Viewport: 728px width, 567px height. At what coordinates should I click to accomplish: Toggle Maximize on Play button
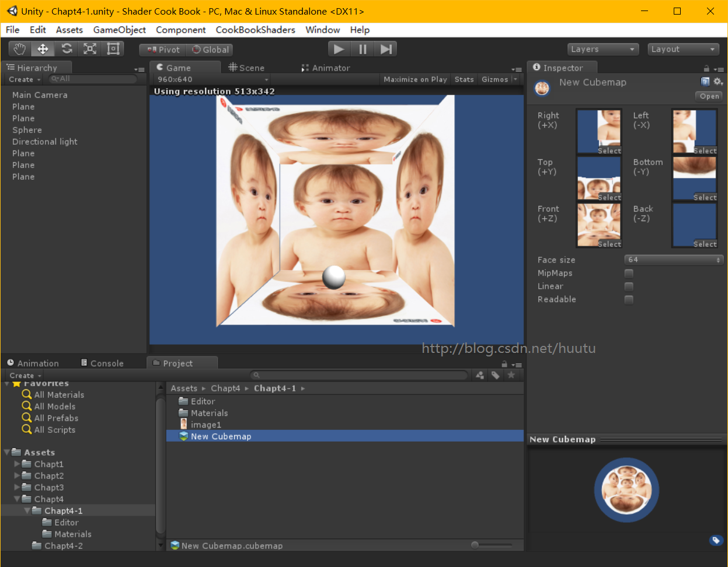tap(415, 79)
